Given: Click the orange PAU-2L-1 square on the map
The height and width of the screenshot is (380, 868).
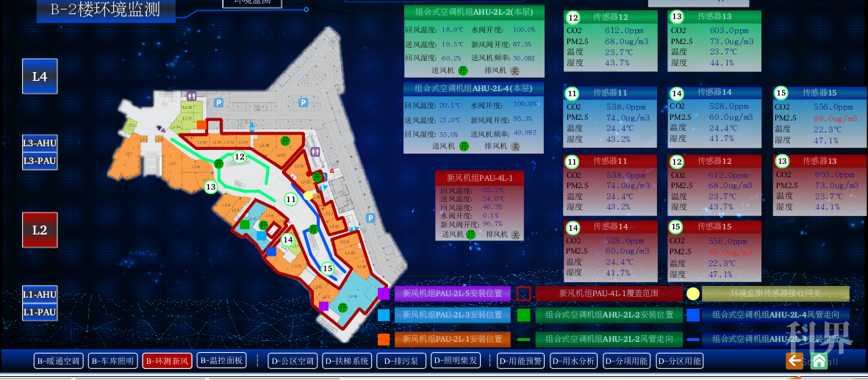Looking at the screenshot, I should click(x=201, y=125).
